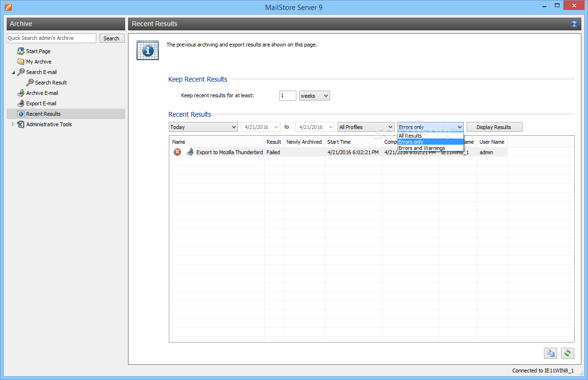Expand the Administrative Tools tree node
The width and height of the screenshot is (588, 380).
tap(13, 124)
